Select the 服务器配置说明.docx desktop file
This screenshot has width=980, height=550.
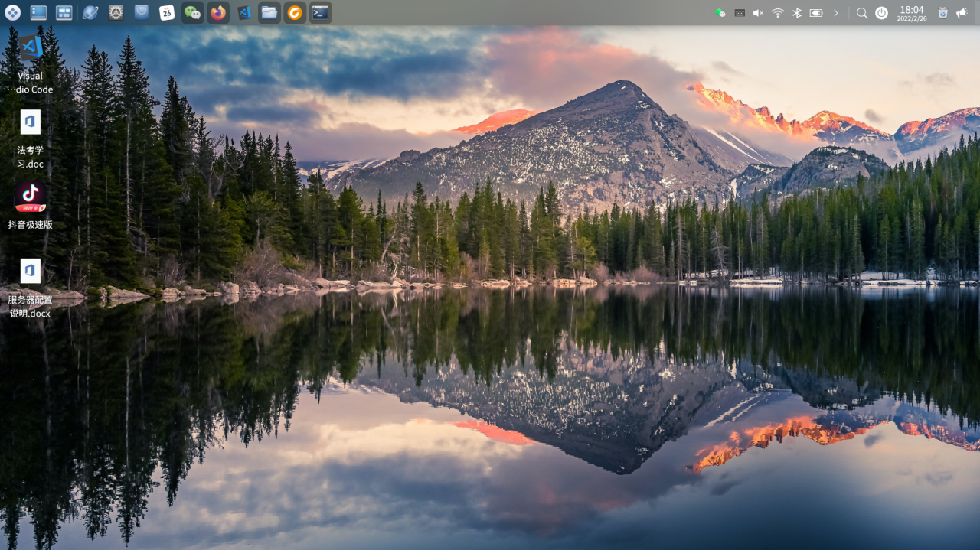pos(31,272)
